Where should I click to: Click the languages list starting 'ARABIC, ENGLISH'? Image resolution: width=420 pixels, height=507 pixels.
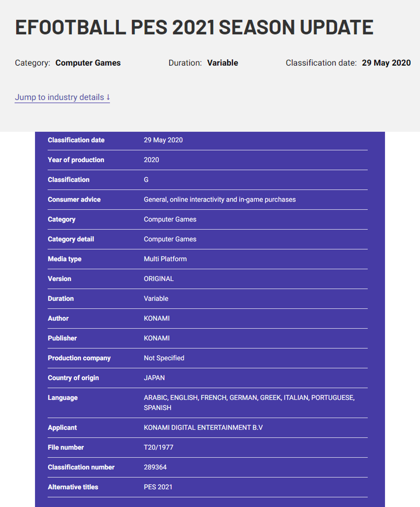click(x=249, y=403)
